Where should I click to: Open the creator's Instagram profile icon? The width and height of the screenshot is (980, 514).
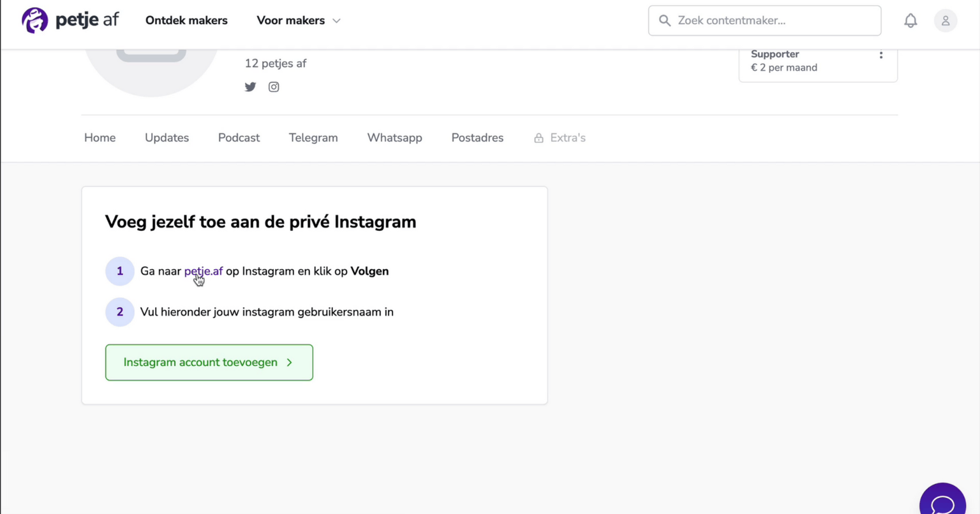coord(274,87)
